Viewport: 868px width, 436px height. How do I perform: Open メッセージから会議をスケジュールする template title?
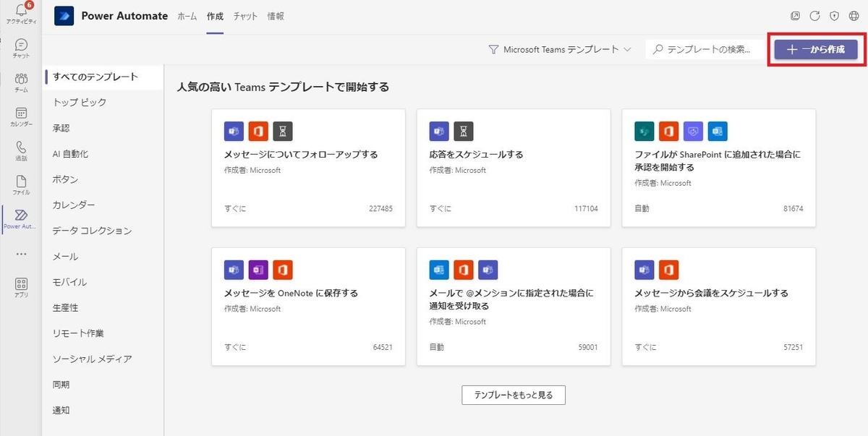point(711,294)
